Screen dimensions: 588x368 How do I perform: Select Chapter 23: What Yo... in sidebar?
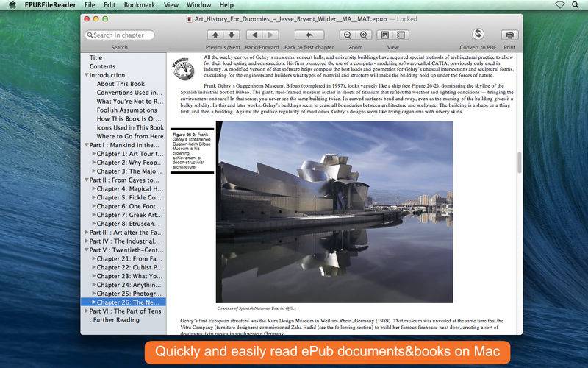[130, 276]
